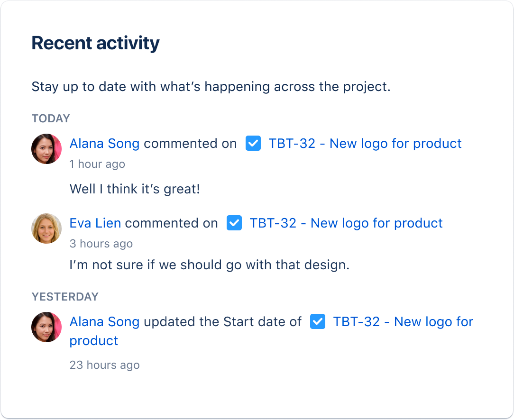Click the 'Recent activity' heading

[x=95, y=43]
